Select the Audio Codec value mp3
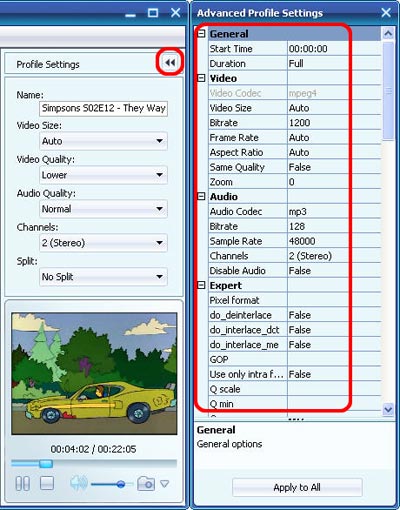 coord(298,212)
